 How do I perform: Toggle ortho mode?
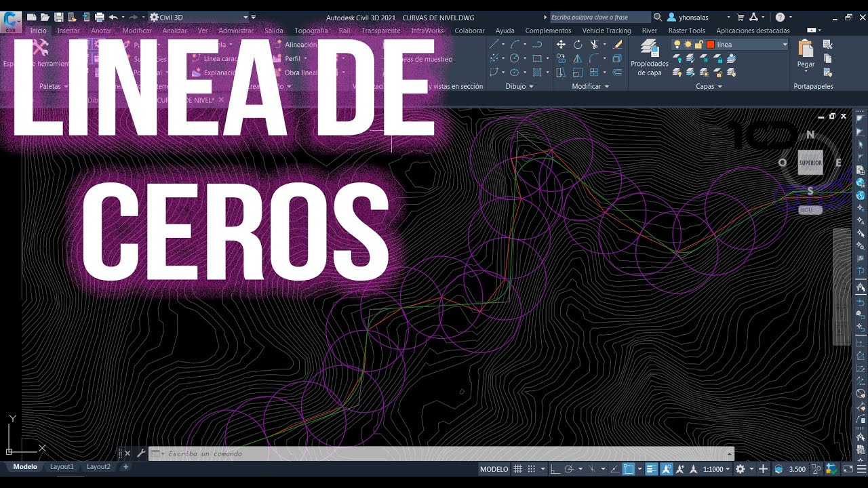tap(554, 469)
